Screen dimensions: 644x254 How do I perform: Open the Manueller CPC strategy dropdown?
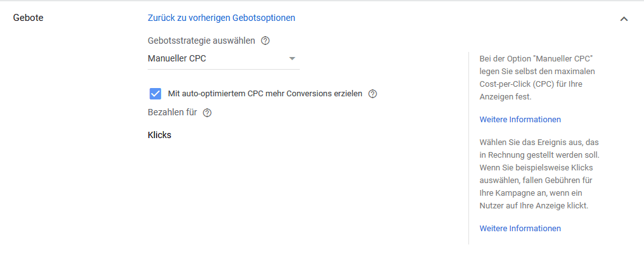216,59
